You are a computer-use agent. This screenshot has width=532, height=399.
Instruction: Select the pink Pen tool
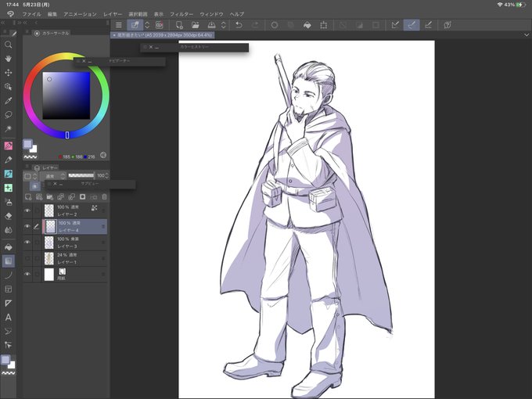coord(9,146)
